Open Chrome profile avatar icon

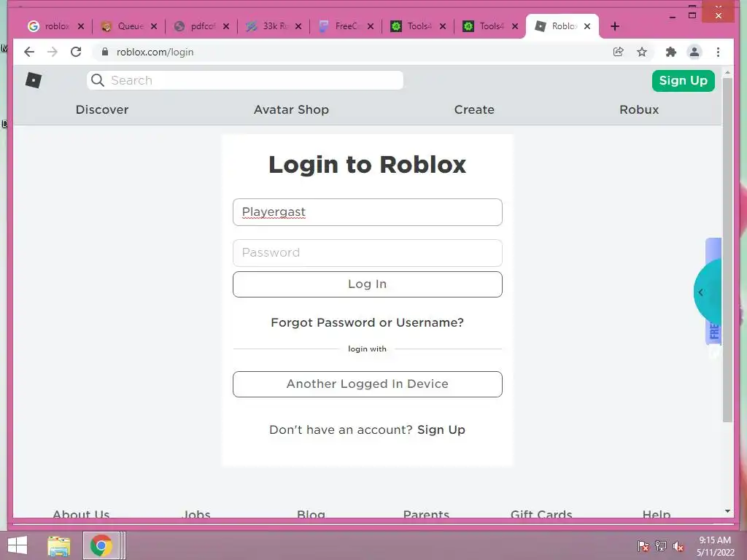[694, 52]
